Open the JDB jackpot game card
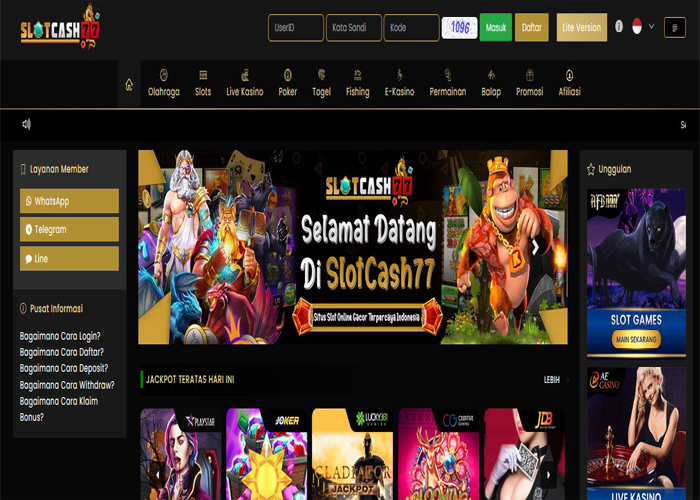Viewport: 700px width, 500px height. 524,454
